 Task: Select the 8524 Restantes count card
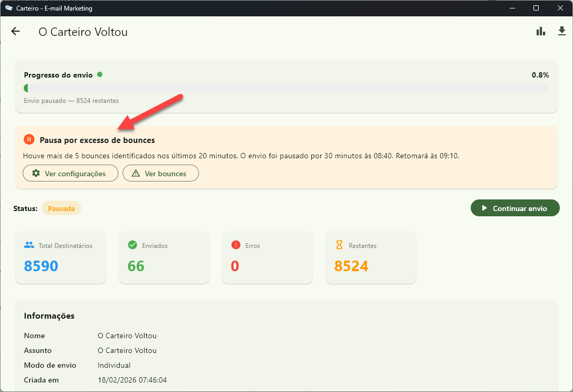tap(371, 258)
